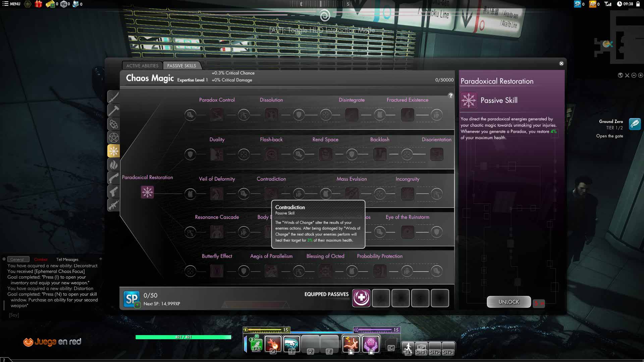This screenshot has width=644, height=362.
Task: Open the Combat chat tab
Action: [41, 259]
